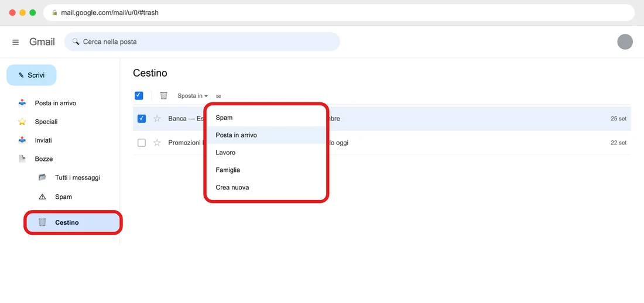The height and width of the screenshot is (303, 644).
Task: Star the Banca message
Action: 157,119
